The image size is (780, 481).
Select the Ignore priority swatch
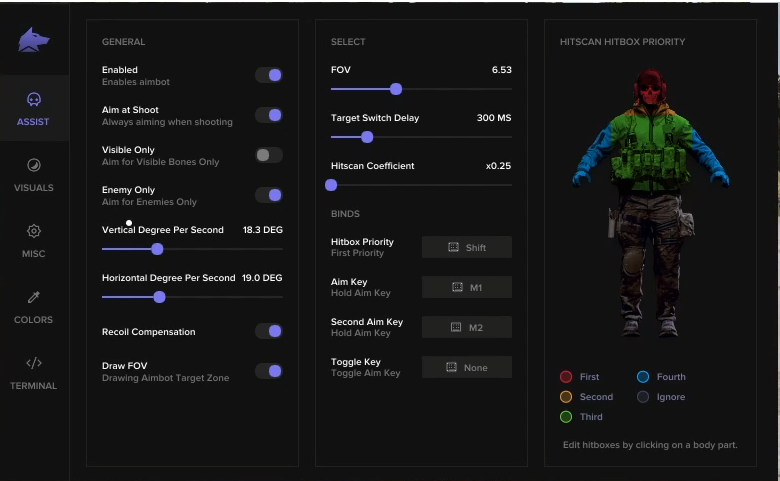point(643,396)
